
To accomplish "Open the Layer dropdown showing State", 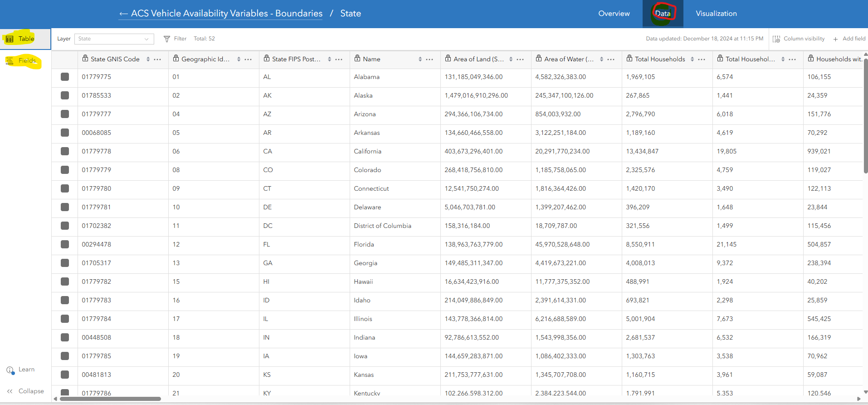I will tap(114, 39).
